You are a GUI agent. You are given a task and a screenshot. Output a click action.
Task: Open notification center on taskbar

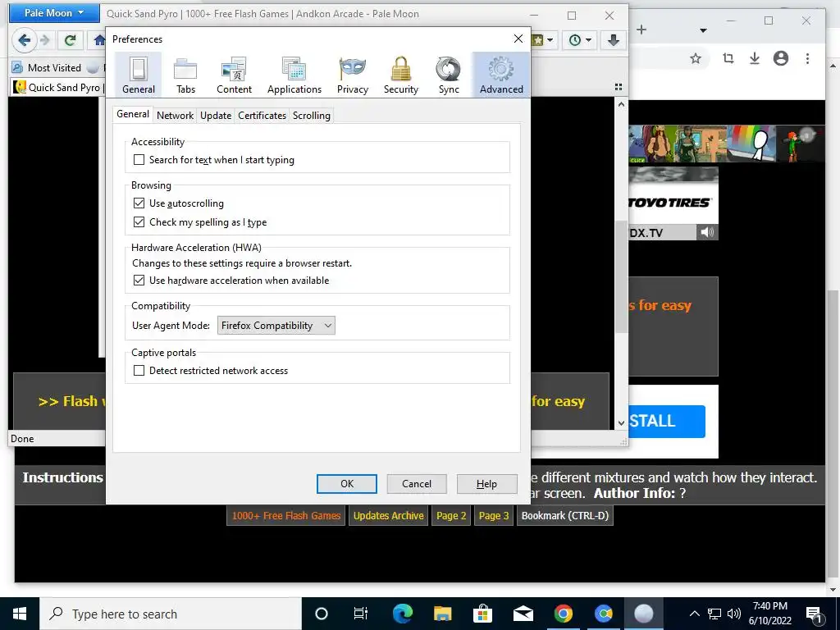pyautogui.click(x=814, y=614)
